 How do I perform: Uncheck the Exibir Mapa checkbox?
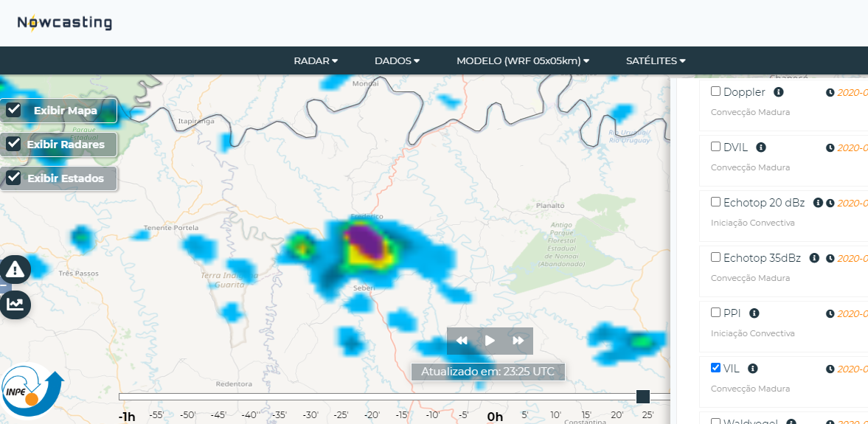pyautogui.click(x=13, y=110)
